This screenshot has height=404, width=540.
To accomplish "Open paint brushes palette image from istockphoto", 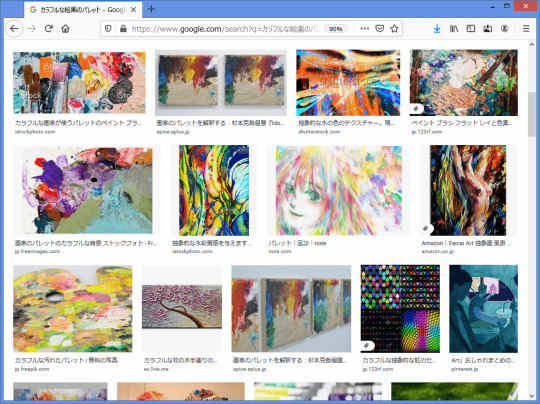I will [x=80, y=83].
